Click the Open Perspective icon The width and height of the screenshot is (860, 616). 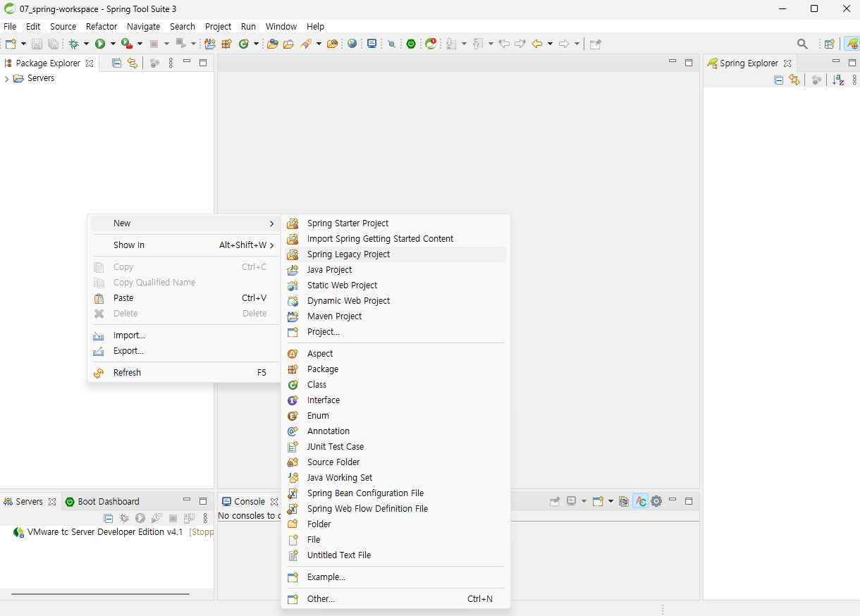click(830, 44)
